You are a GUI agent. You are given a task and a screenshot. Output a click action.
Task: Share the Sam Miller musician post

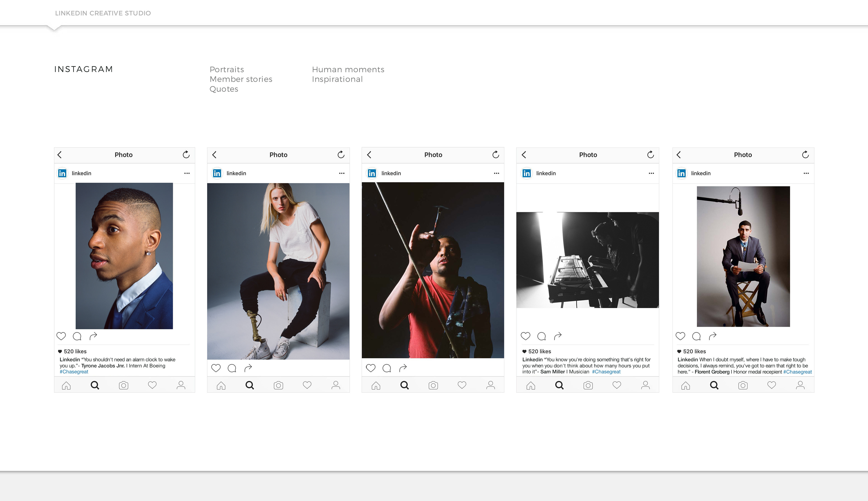click(x=558, y=336)
